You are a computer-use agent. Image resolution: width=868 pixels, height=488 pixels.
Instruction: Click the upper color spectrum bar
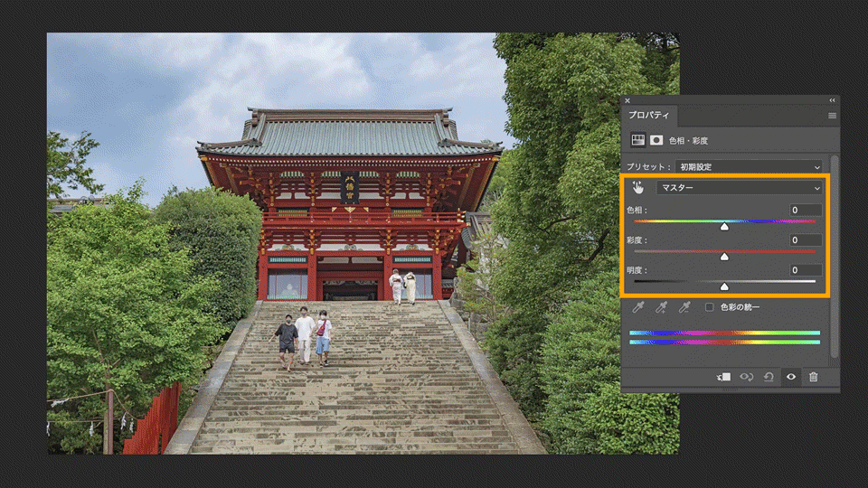coord(724,333)
